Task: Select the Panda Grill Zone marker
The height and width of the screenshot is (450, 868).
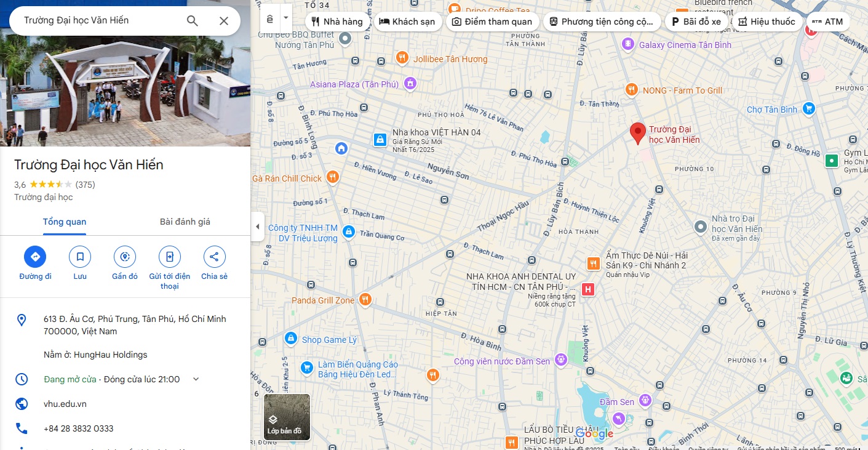Action: (365, 300)
